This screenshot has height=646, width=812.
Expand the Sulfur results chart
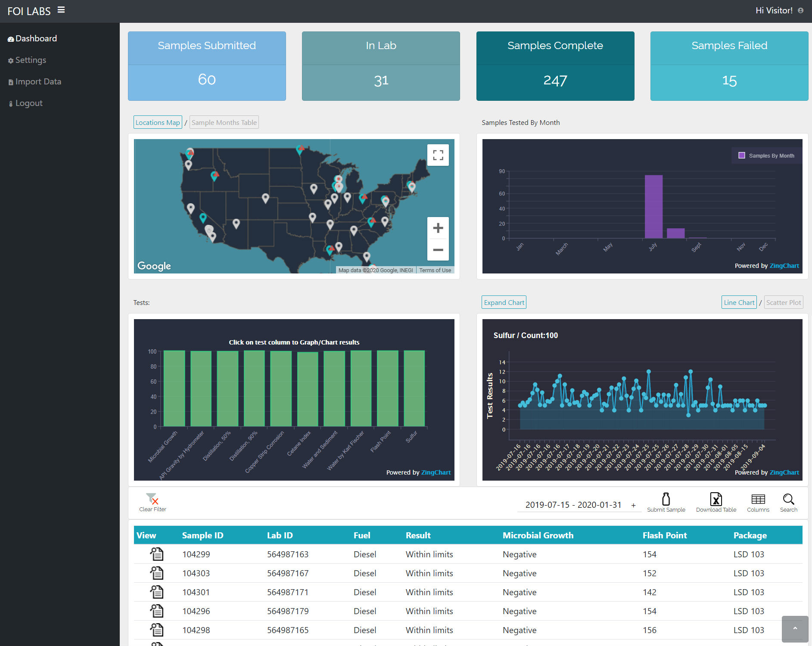[504, 302]
